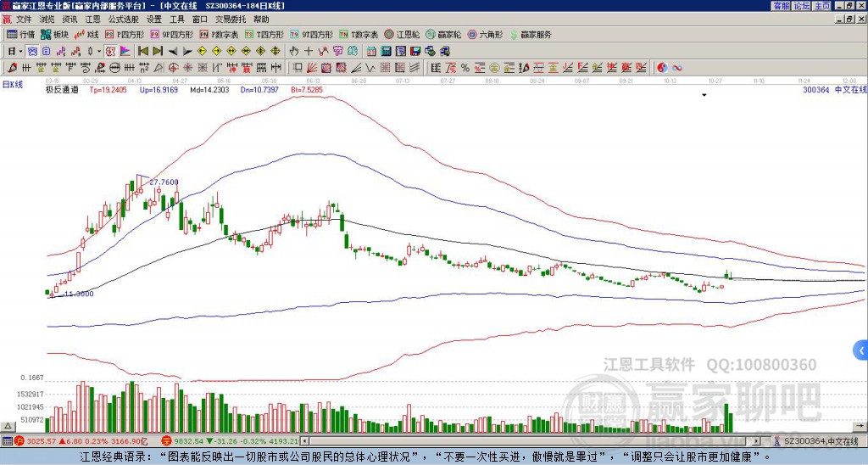
Task: Open the 帮助 menu
Action: 261,20
